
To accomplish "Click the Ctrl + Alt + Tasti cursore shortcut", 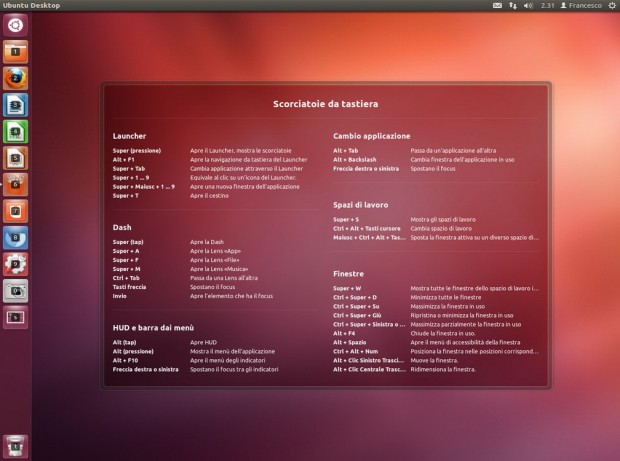I will pos(367,229).
